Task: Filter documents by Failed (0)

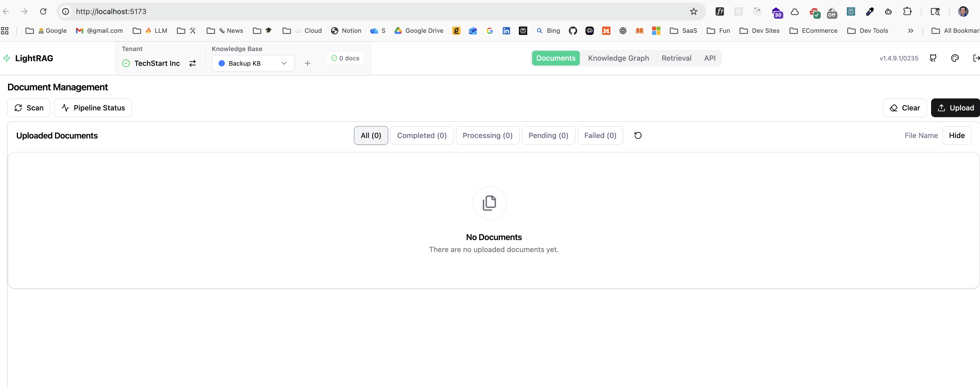Action: click(x=600, y=135)
